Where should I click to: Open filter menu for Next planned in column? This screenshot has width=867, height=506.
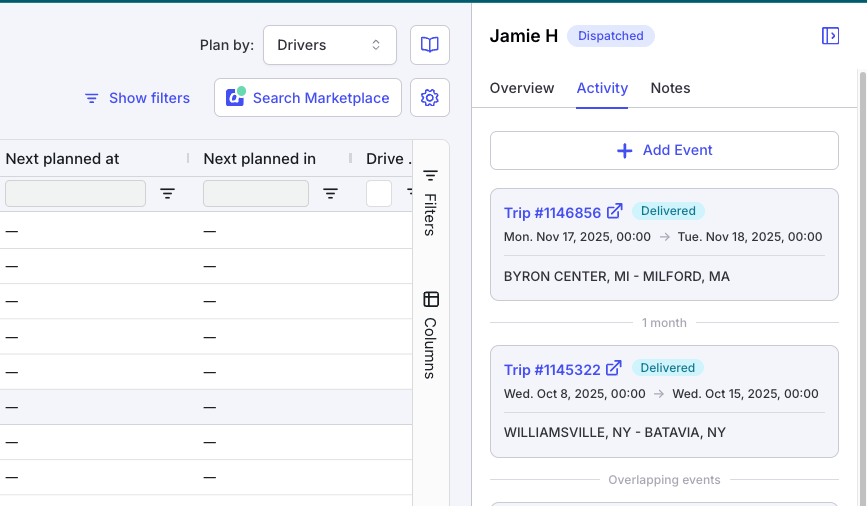tap(331, 194)
